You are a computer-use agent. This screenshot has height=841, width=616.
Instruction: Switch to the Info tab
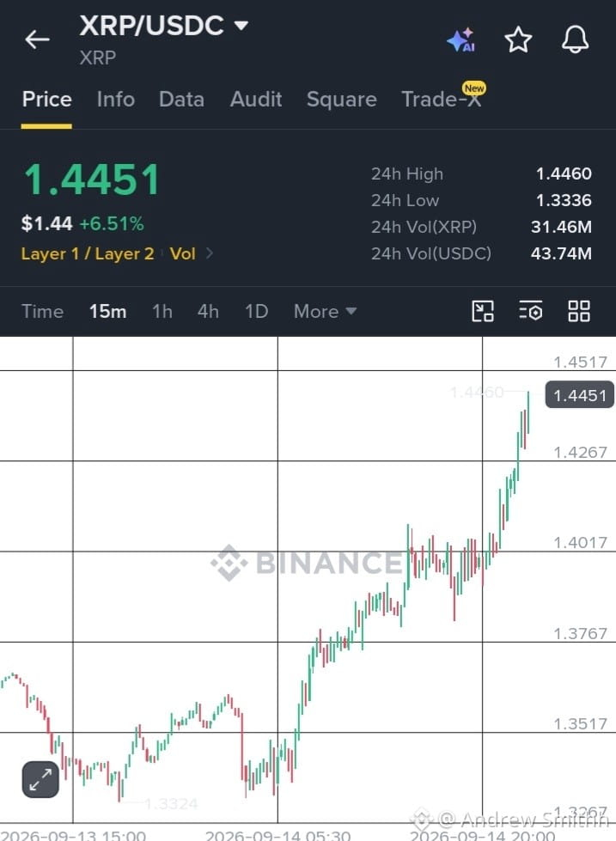click(116, 100)
